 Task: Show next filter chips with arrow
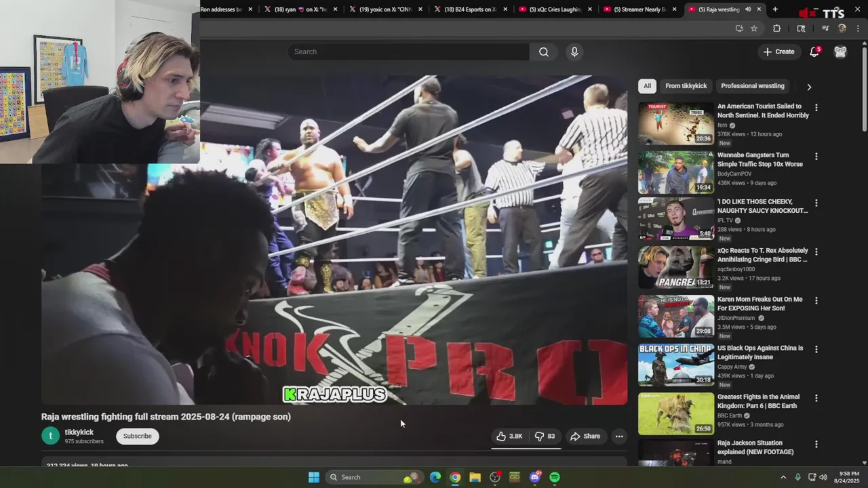click(808, 87)
